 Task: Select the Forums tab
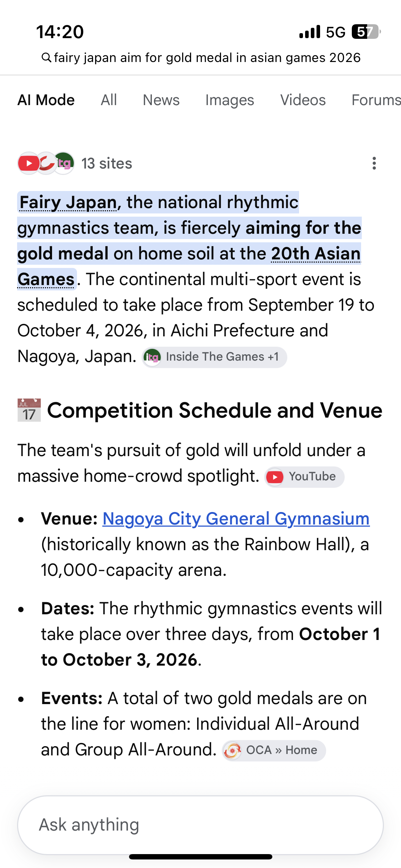point(376,100)
